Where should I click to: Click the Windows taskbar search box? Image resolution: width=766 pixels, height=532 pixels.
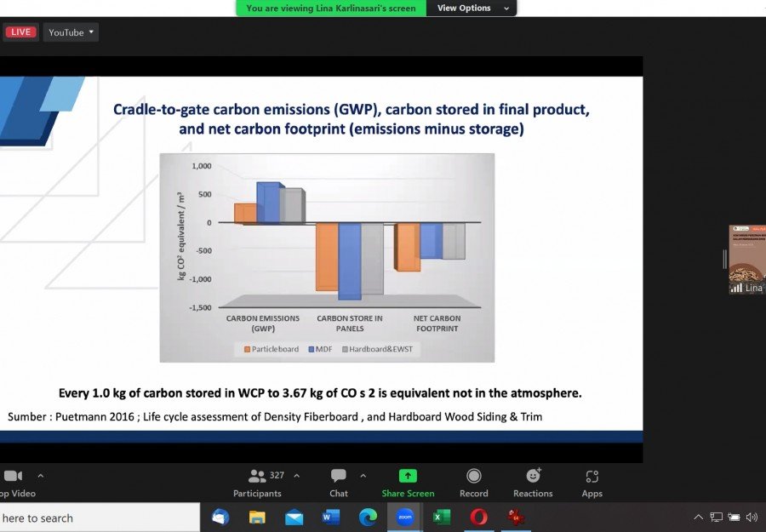[x=100, y=518]
